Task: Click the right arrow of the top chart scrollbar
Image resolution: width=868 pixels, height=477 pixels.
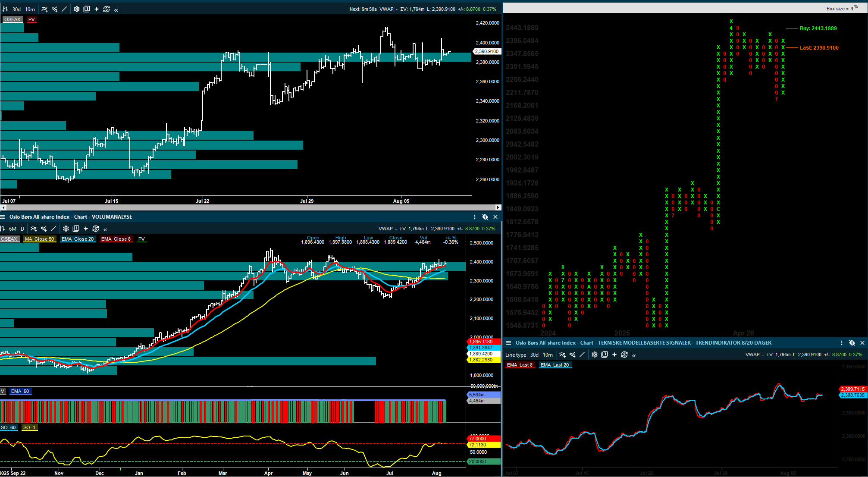Action: click(x=498, y=207)
